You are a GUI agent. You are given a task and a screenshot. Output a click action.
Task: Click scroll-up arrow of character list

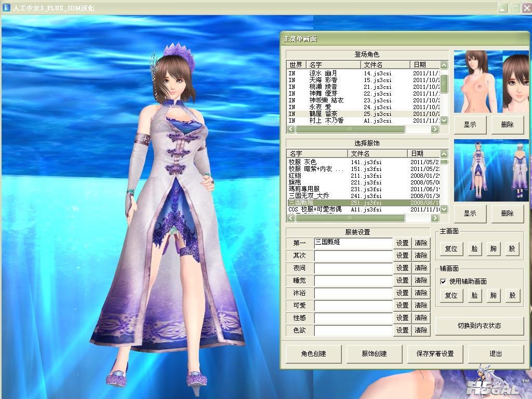tap(444, 65)
